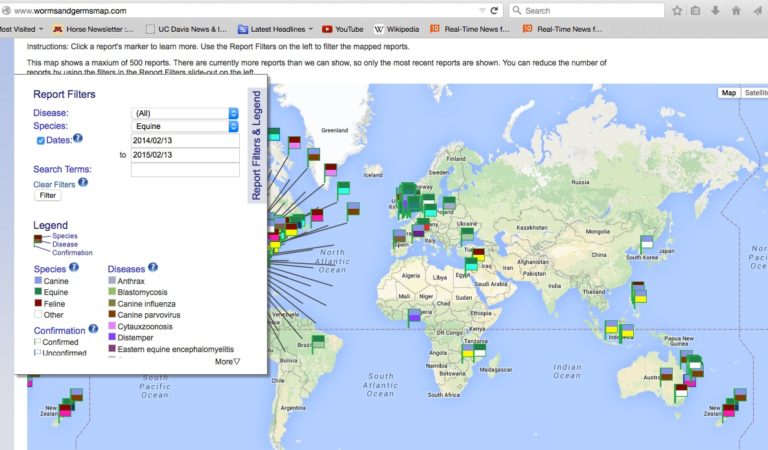
Task: Open the UC Davis News bookmark
Action: pyautogui.click(x=187, y=29)
